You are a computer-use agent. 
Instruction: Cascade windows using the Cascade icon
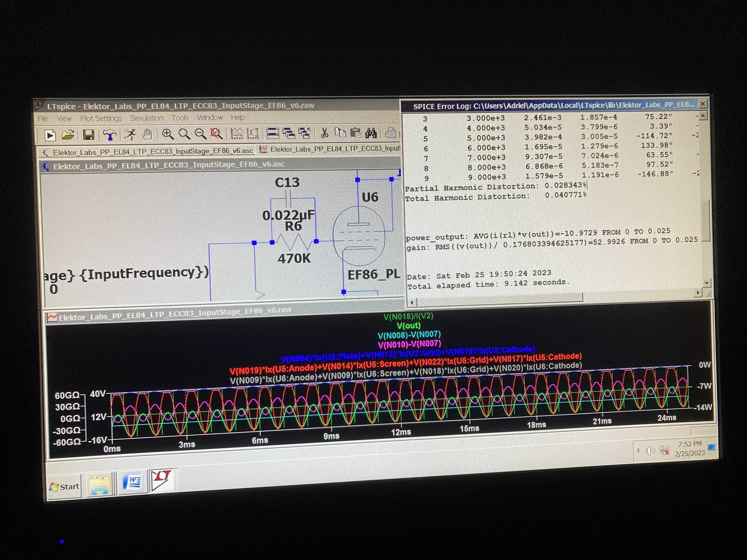pos(289,133)
